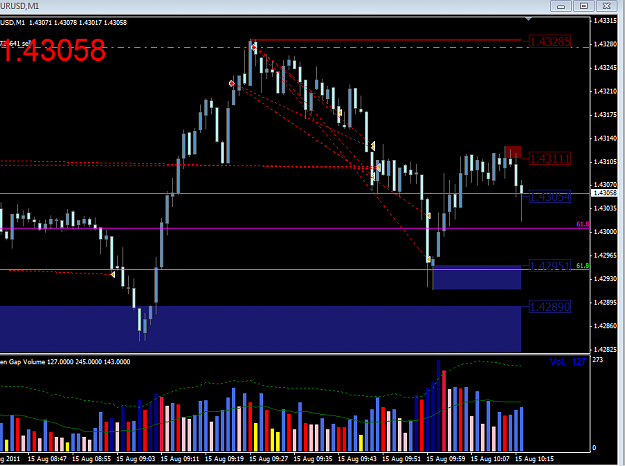This screenshot has height=466, width=625.
Task: Click the orange arrow marker on the green 61.8 line at left
Action: click(x=113, y=275)
